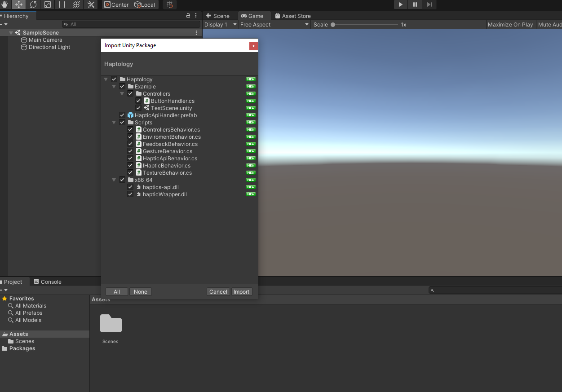
Task: Open Hierarchy panel options menu
Action: pos(196,16)
